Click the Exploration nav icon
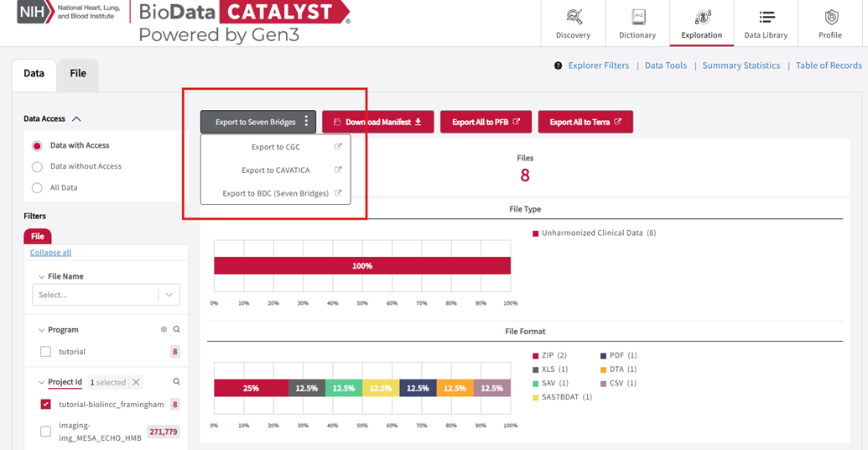 (701, 17)
